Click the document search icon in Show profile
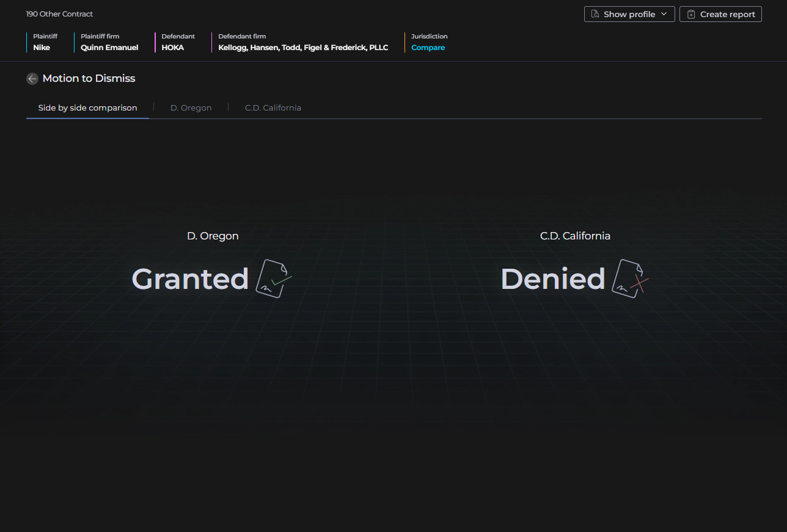Image resolution: width=787 pixels, height=532 pixels. 595,14
